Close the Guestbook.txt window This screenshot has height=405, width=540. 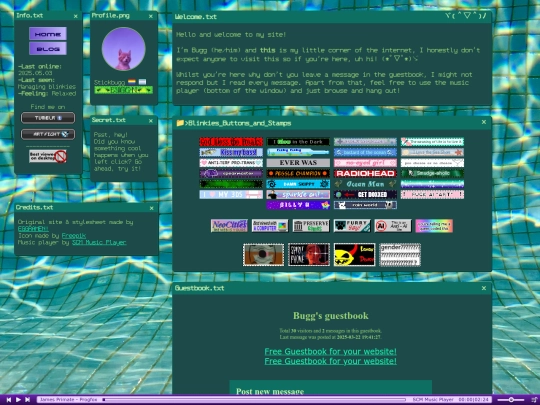pyautogui.click(x=484, y=288)
